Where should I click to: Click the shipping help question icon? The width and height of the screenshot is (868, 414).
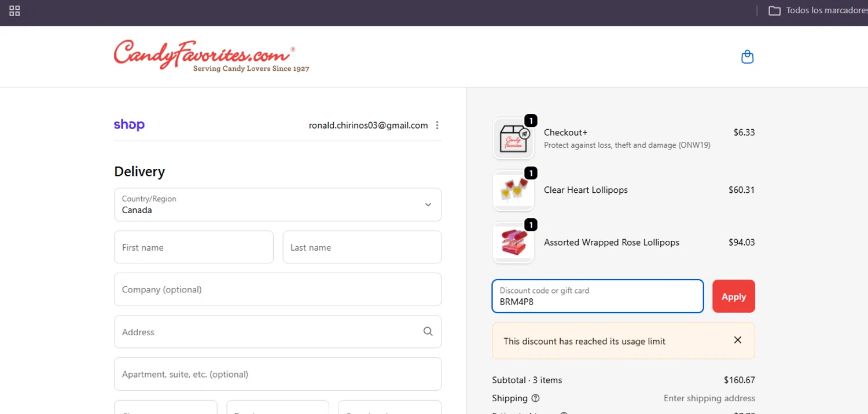[535, 398]
